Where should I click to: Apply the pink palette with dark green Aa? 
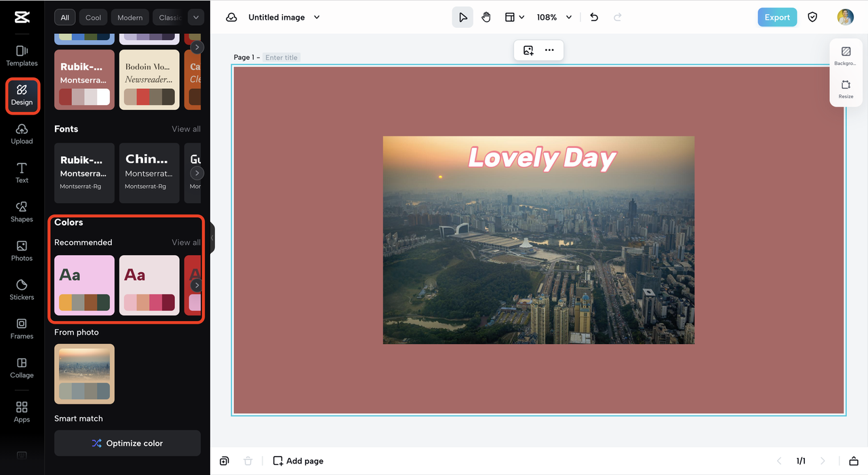(x=84, y=285)
